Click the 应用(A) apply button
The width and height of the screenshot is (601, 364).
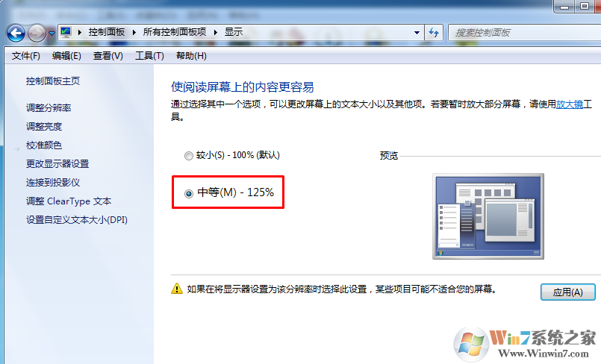[x=567, y=292]
